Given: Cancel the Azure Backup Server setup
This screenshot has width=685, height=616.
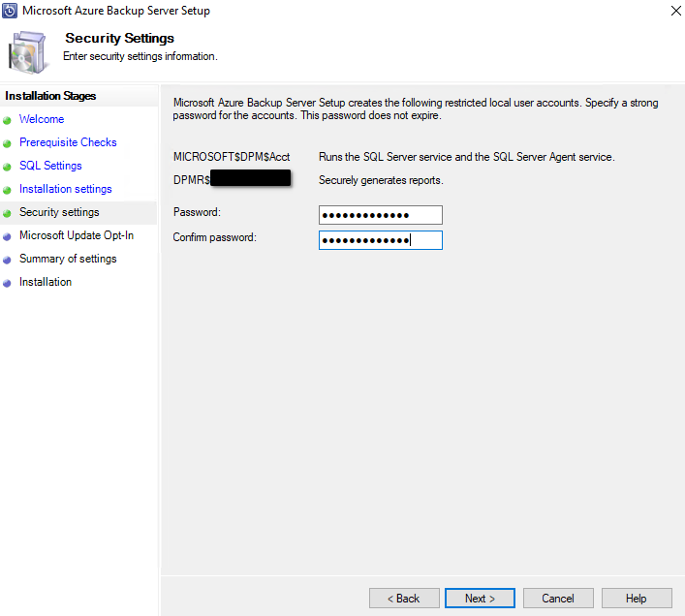Looking at the screenshot, I should pyautogui.click(x=558, y=599).
